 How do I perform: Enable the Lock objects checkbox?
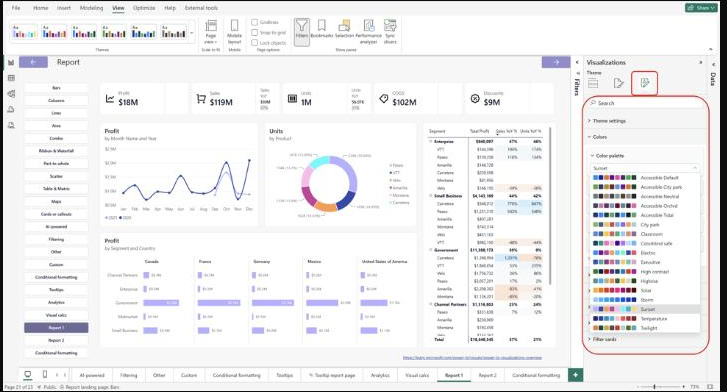[255, 42]
